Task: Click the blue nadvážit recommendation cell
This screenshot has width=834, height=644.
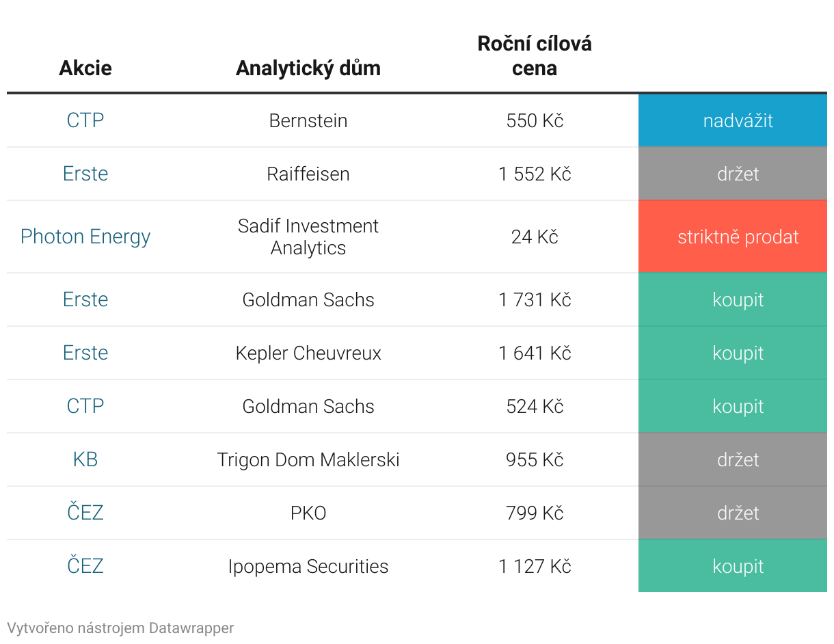Action: (738, 121)
